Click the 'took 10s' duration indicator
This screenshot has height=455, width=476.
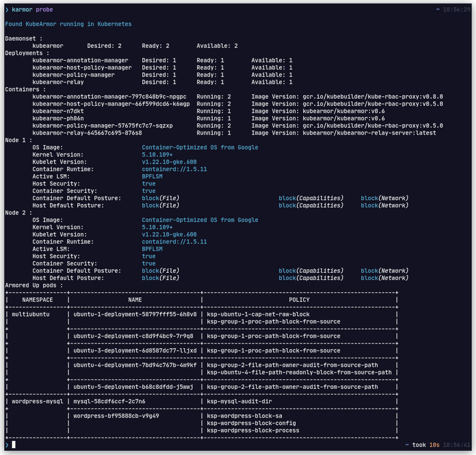426,444
